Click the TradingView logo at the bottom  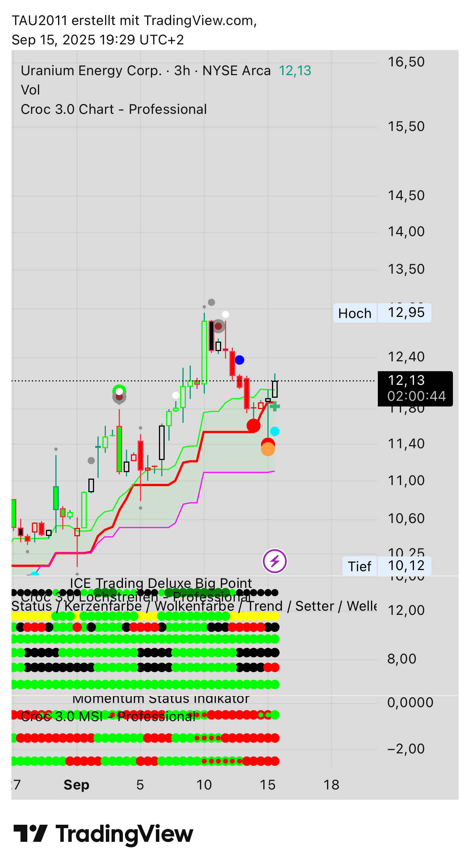click(x=103, y=834)
